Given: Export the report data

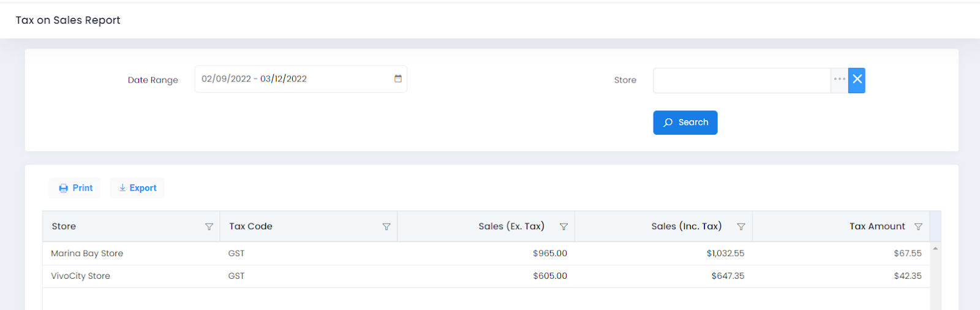Looking at the screenshot, I should (138, 188).
